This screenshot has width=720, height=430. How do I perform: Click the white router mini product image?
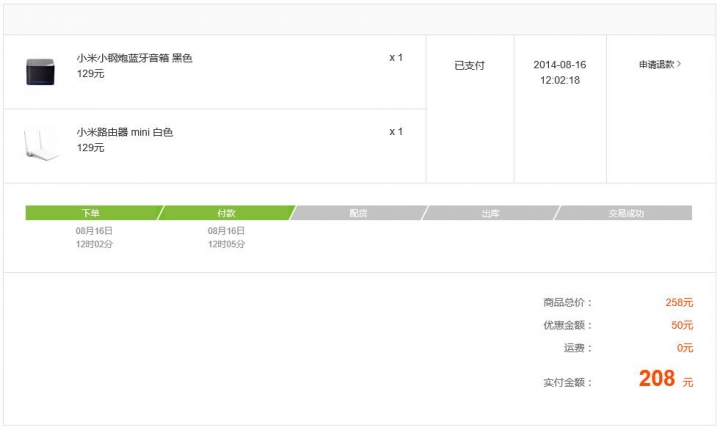point(43,144)
